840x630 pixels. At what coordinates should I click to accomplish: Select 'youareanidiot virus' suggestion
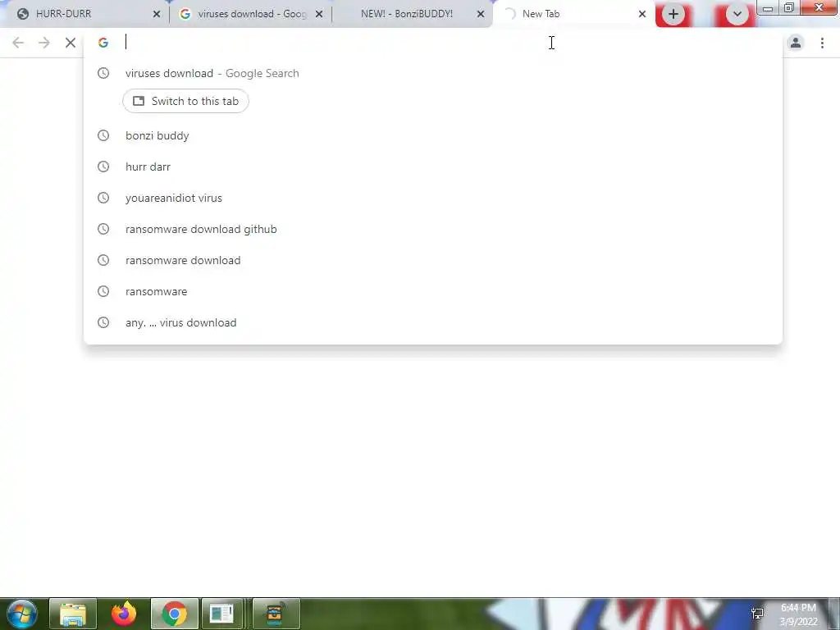pos(433,198)
